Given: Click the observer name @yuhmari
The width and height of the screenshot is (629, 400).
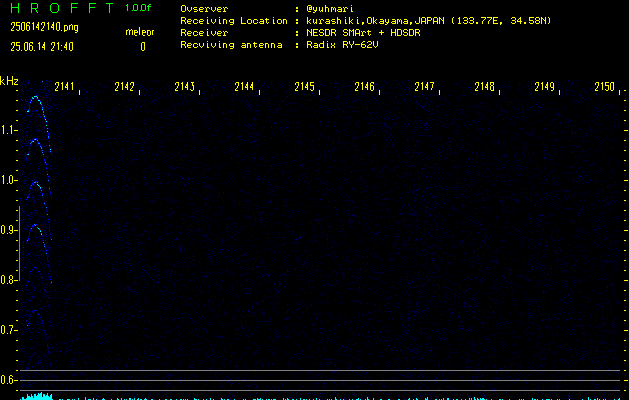Looking at the screenshot, I should [x=330, y=9].
